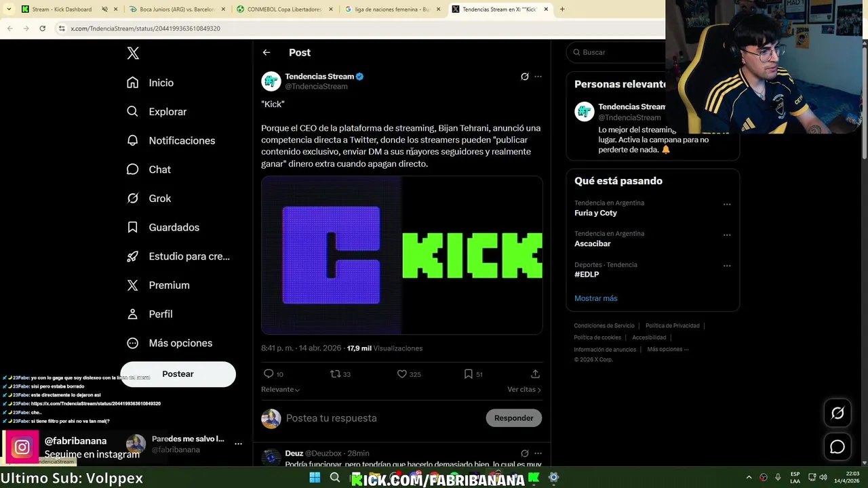The width and height of the screenshot is (868, 488).
Task: Click the Responder button
Action: click(x=513, y=418)
